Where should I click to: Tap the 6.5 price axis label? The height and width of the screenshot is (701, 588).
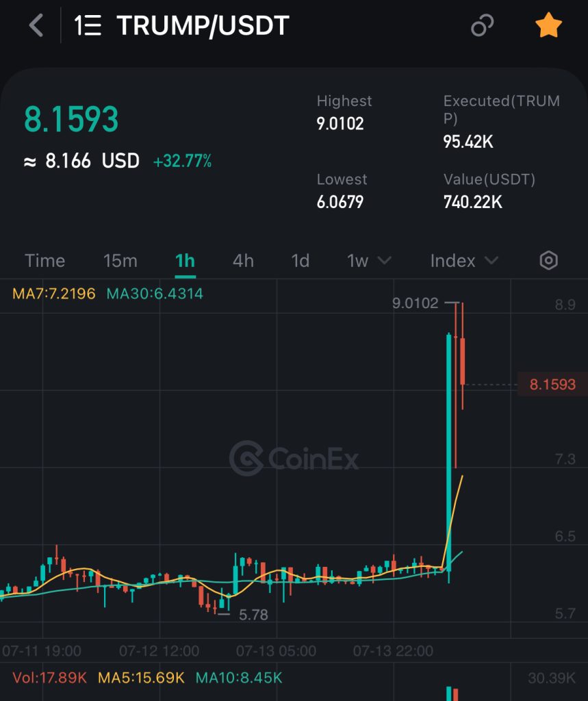[565, 536]
